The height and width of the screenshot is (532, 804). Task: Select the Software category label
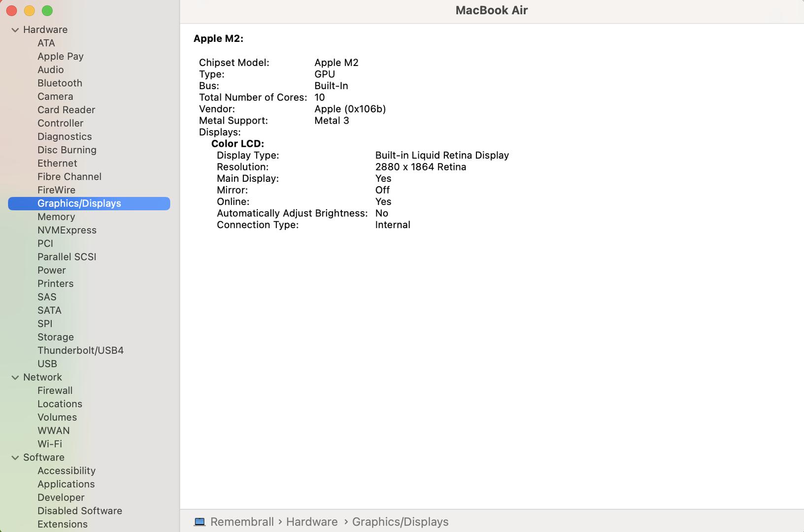point(44,457)
